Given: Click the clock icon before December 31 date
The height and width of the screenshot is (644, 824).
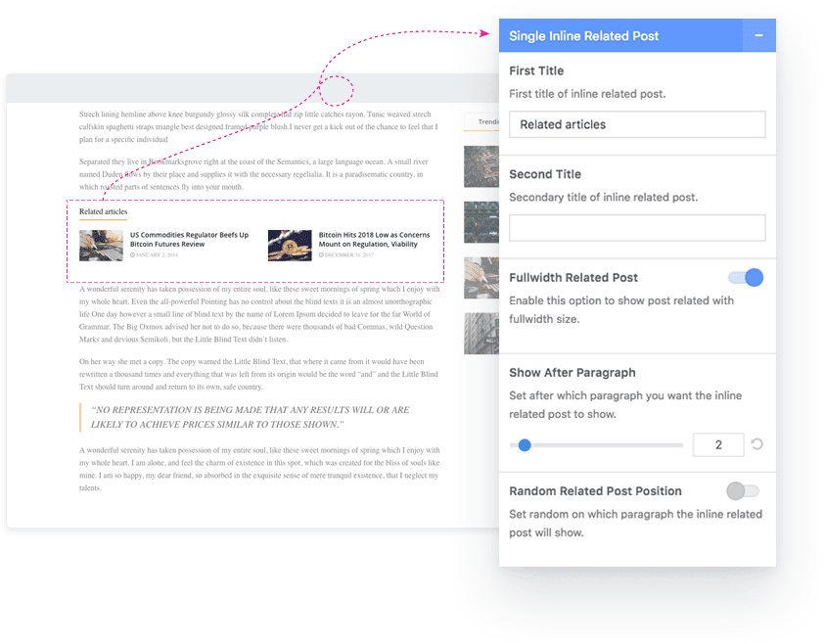Looking at the screenshot, I should 321,254.
